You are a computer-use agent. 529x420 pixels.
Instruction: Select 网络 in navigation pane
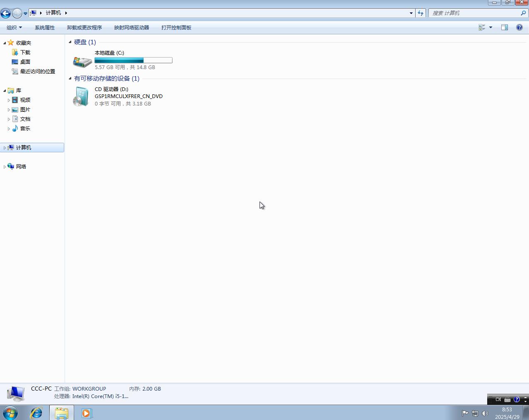click(21, 167)
